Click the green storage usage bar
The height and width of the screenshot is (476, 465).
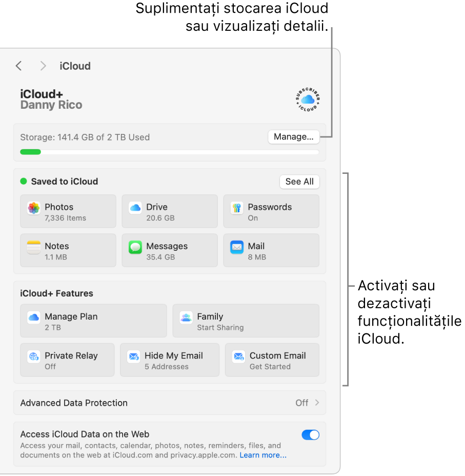30,152
